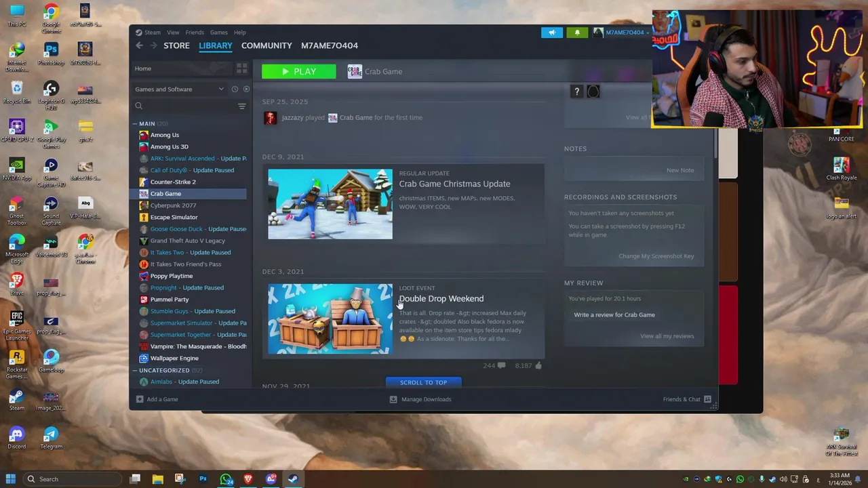Open Clash Royale desktop icon
This screenshot has width=868, height=488.
click(842, 169)
